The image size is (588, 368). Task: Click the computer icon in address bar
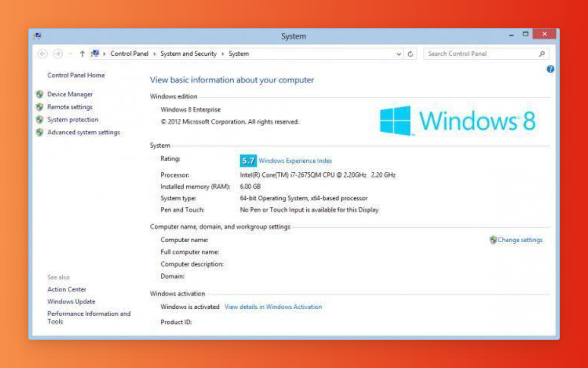click(x=95, y=53)
